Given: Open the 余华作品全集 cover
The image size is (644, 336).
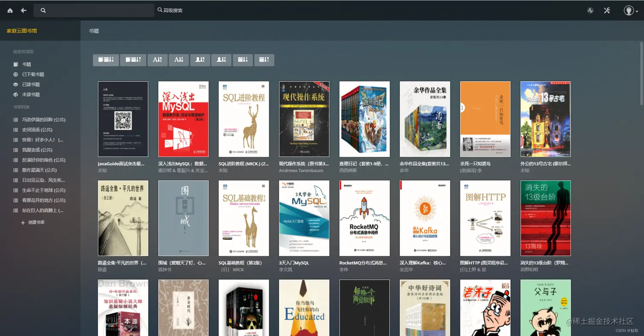Looking at the screenshot, I should point(425,119).
